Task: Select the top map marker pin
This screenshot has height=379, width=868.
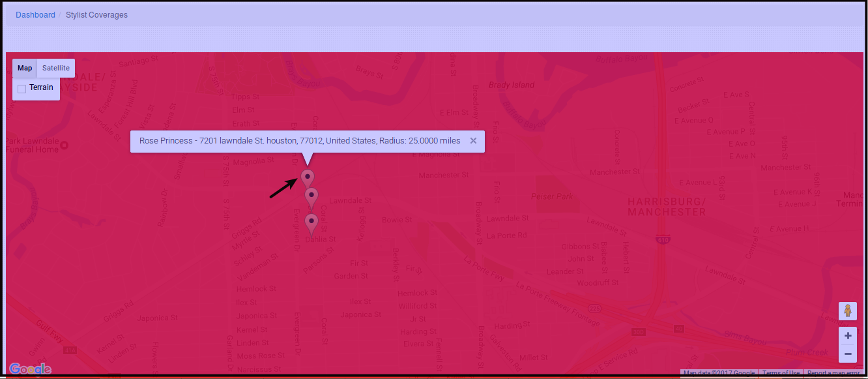Action: [308, 178]
